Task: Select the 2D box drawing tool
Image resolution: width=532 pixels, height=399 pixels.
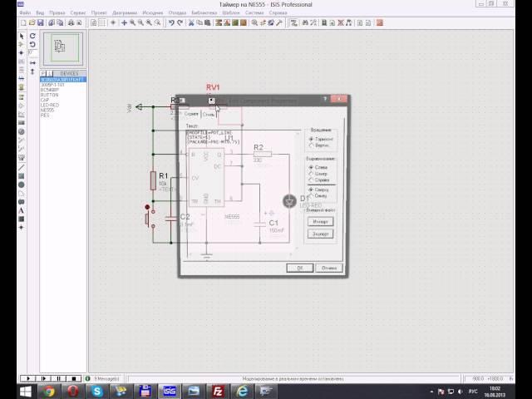Action: [22, 176]
